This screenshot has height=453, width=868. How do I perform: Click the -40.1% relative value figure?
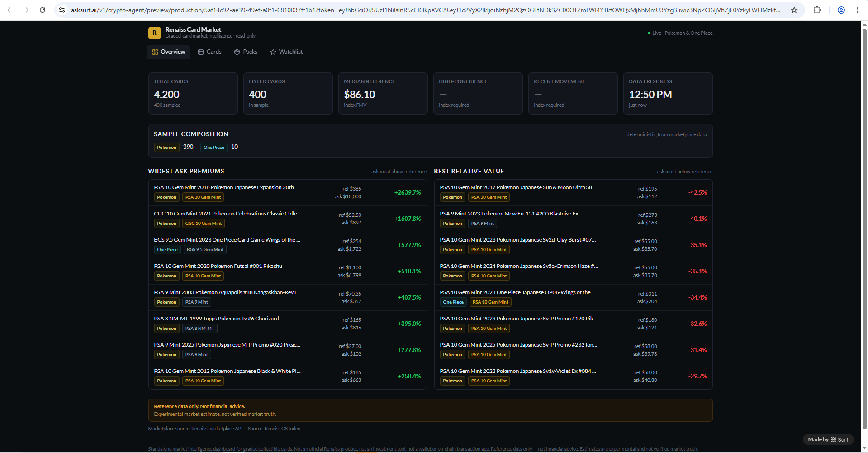click(x=697, y=219)
